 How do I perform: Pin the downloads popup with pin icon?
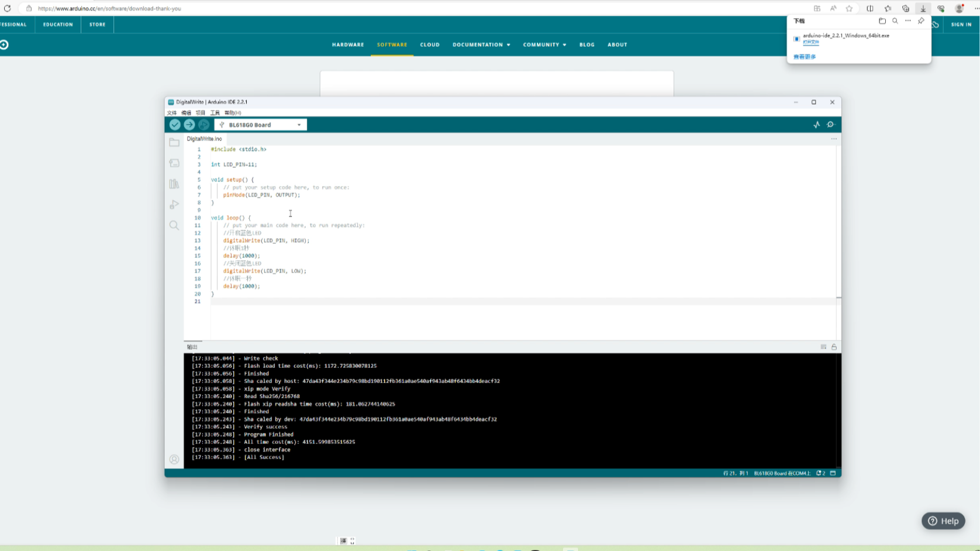921,20
